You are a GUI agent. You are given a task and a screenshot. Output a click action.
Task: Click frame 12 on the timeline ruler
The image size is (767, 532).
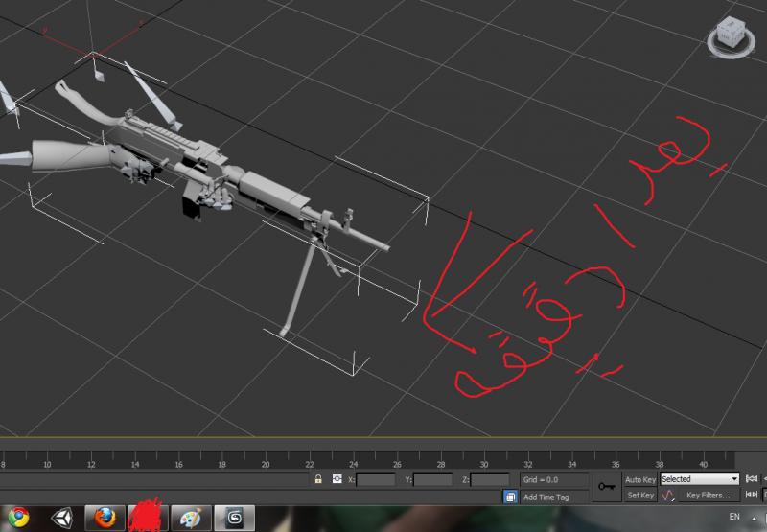tap(91, 464)
